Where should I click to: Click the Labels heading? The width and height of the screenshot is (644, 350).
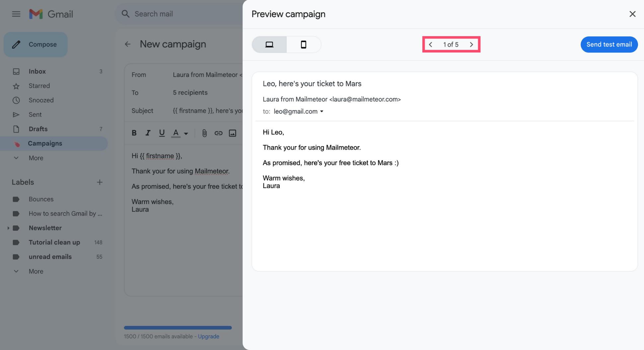point(23,182)
